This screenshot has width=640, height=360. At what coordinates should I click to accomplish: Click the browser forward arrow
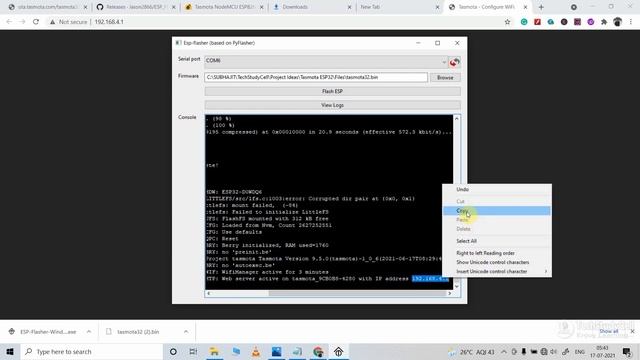(x=22, y=22)
